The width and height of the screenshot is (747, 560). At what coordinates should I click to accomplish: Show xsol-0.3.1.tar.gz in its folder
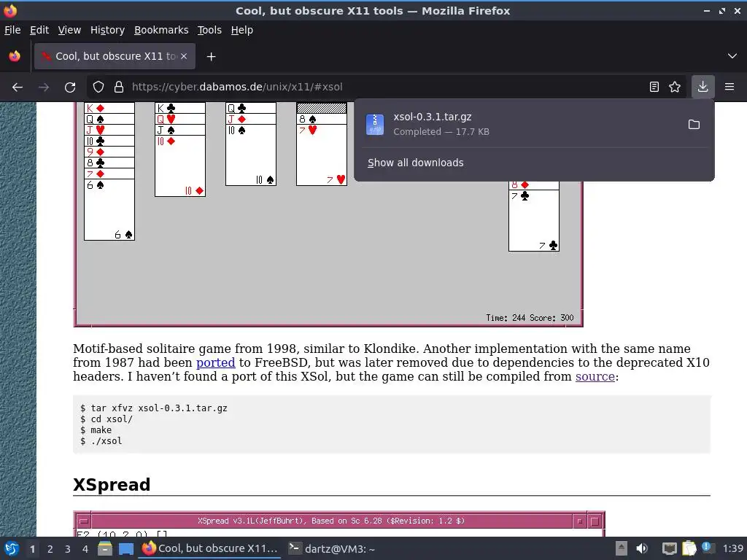(x=694, y=124)
